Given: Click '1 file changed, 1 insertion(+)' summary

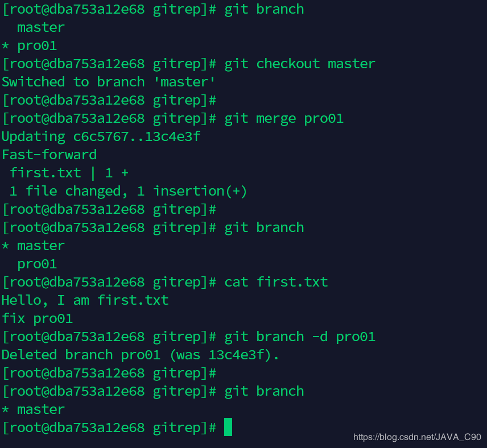Looking at the screenshot, I should tap(128, 191).
